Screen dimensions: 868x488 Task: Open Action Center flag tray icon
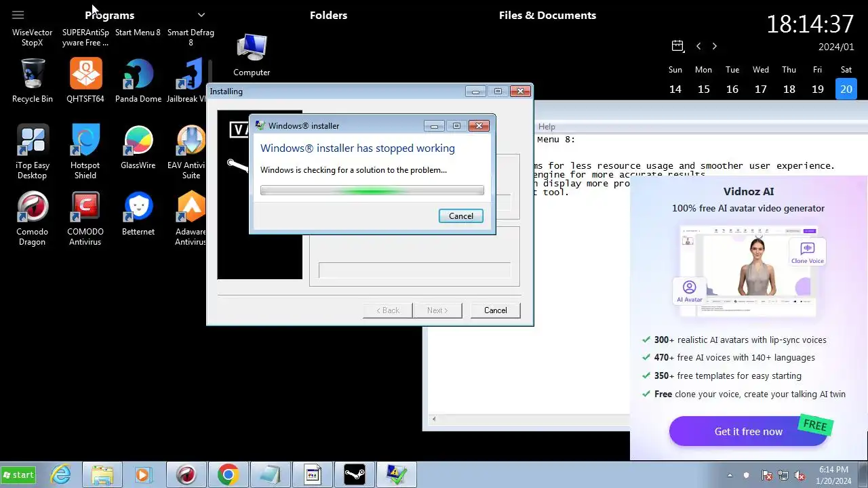pyautogui.click(x=767, y=475)
